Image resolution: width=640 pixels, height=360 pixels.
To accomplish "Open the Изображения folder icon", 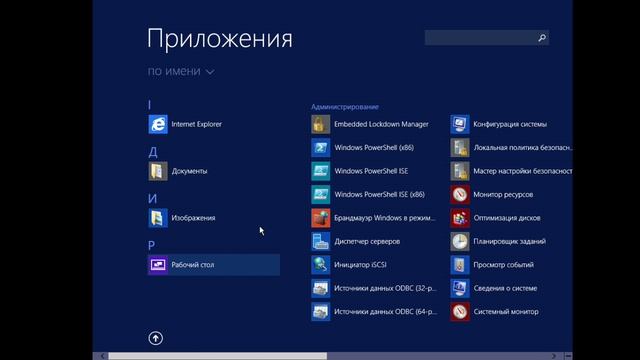I will (158, 218).
